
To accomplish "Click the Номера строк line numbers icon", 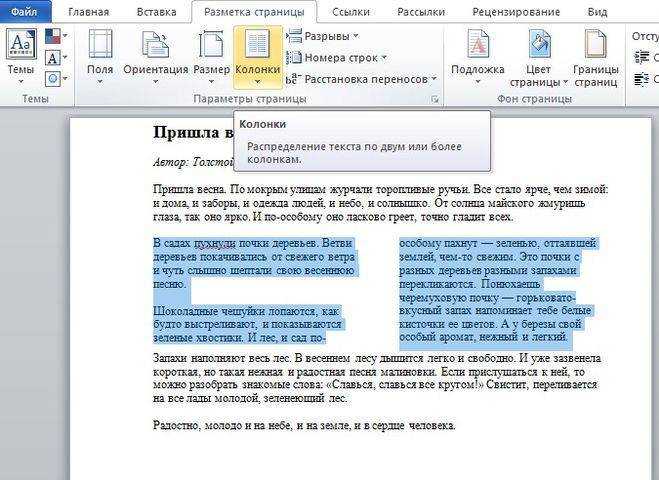I will tap(294, 58).
